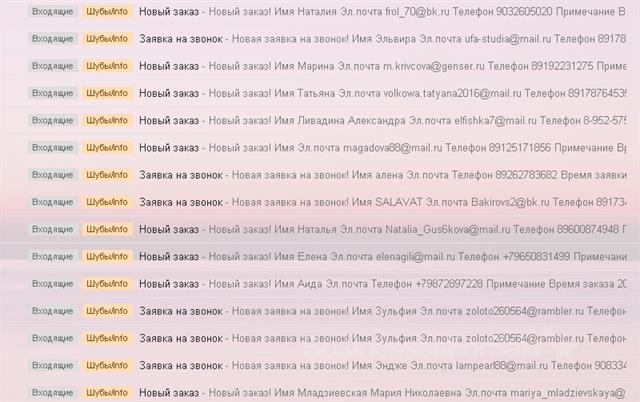Click ШубыInfo label on Младзиевская order row
The width and height of the screenshot is (640, 402).
(x=107, y=392)
